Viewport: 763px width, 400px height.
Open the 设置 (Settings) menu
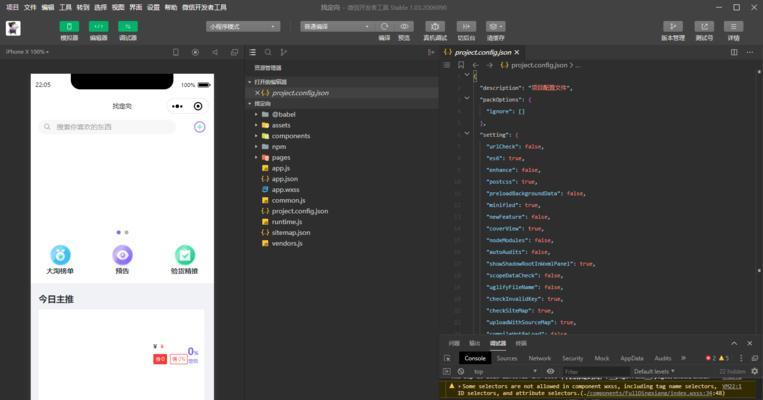(153, 7)
